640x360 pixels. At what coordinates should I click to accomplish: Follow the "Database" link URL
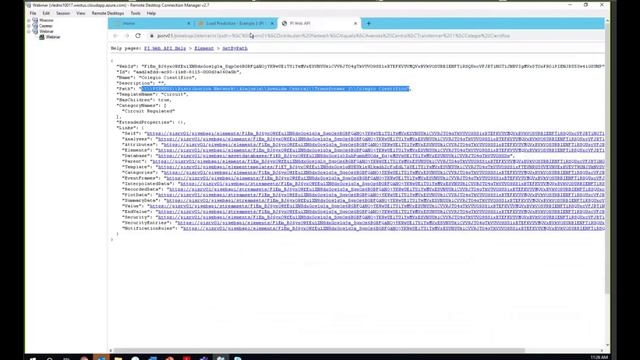(x=334, y=156)
